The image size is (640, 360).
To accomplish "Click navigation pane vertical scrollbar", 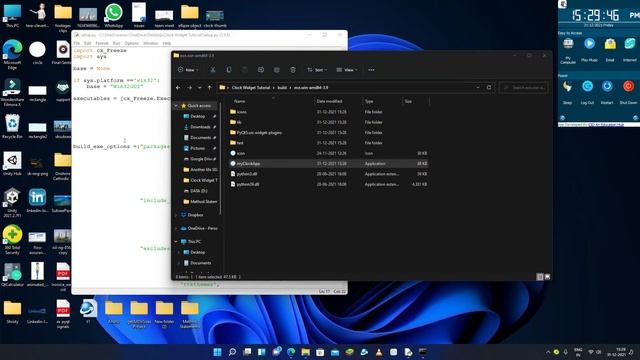I will click(x=221, y=157).
